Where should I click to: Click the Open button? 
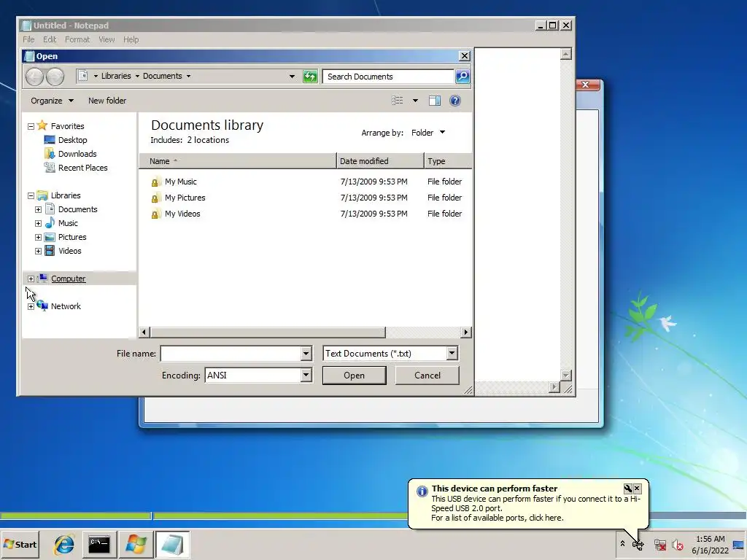(x=354, y=376)
